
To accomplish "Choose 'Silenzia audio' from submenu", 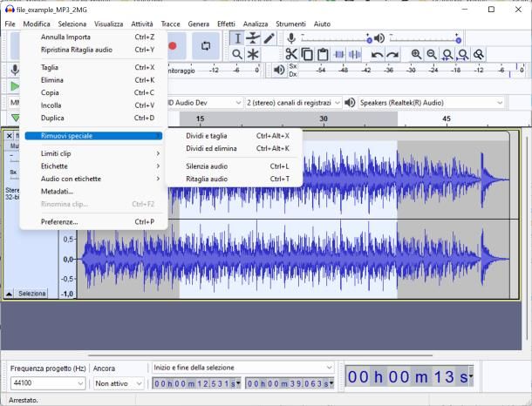I will pyautogui.click(x=234, y=166).
